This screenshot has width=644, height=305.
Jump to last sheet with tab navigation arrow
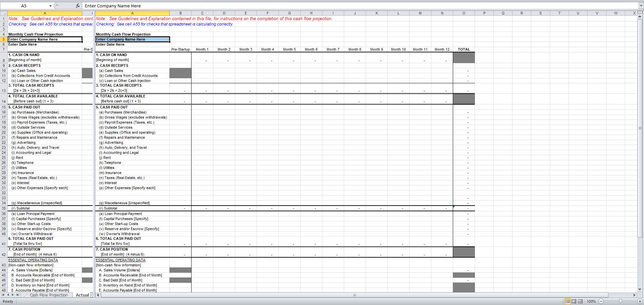18,295
